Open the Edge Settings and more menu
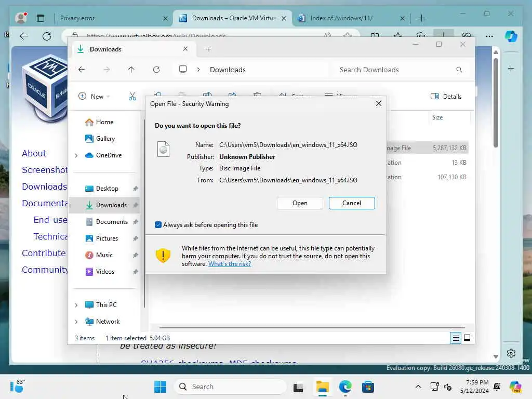Image resolution: width=532 pixels, height=399 pixels. (489, 36)
